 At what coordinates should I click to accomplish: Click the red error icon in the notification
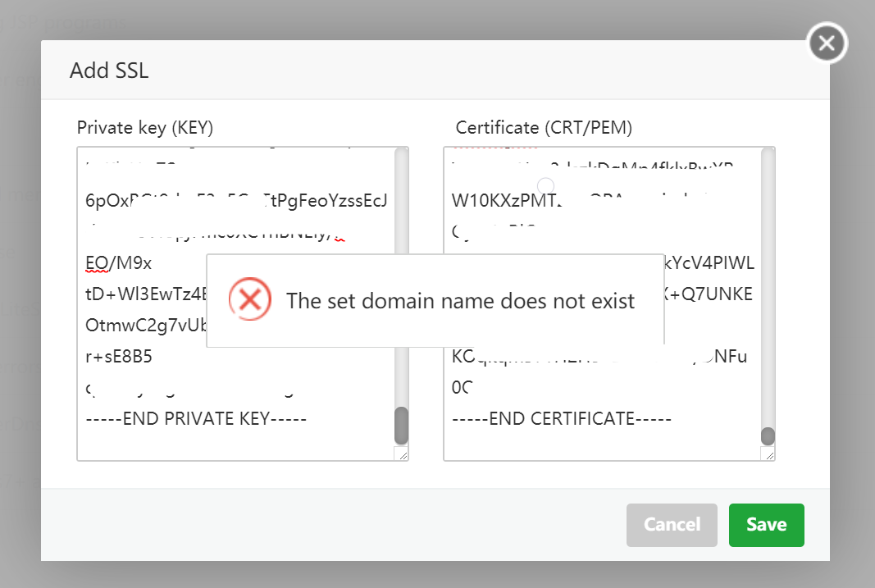coord(249,300)
